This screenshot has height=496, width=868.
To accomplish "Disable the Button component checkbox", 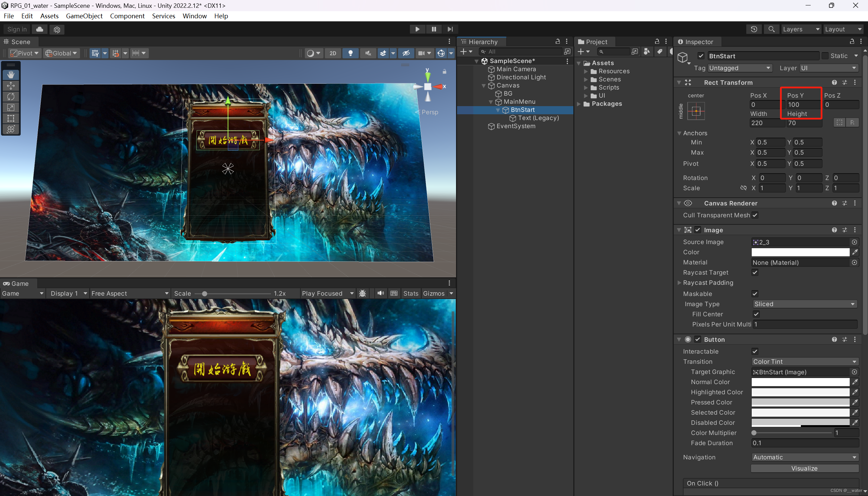I will tap(698, 339).
